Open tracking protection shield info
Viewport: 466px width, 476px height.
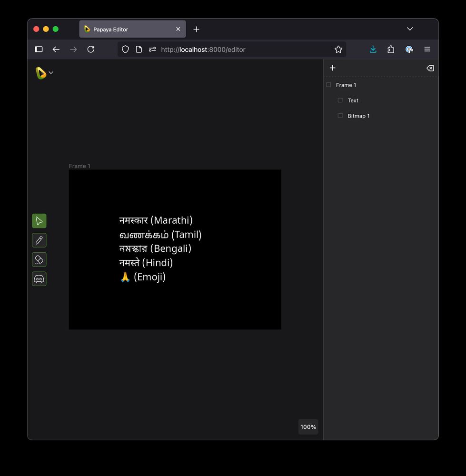(125, 49)
